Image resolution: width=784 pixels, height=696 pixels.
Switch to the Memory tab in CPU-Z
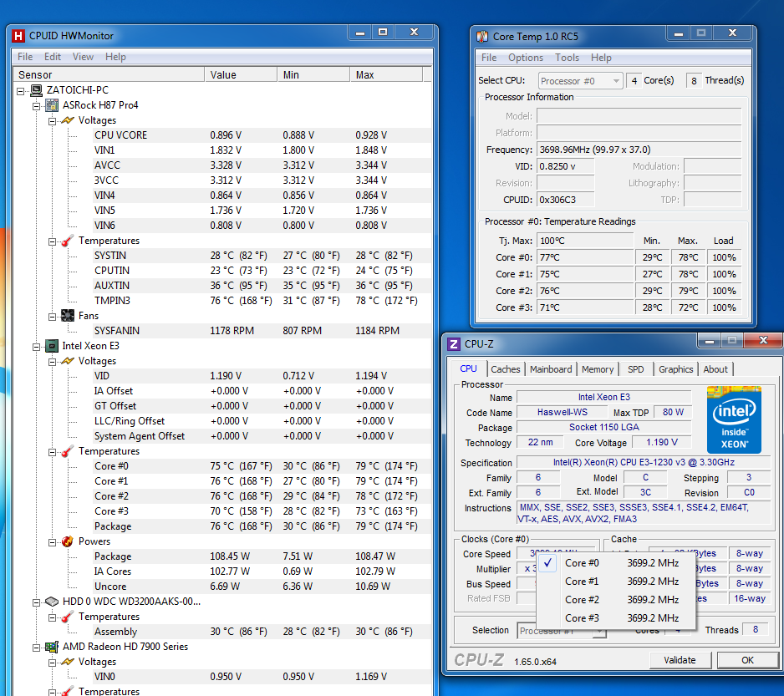(x=598, y=369)
